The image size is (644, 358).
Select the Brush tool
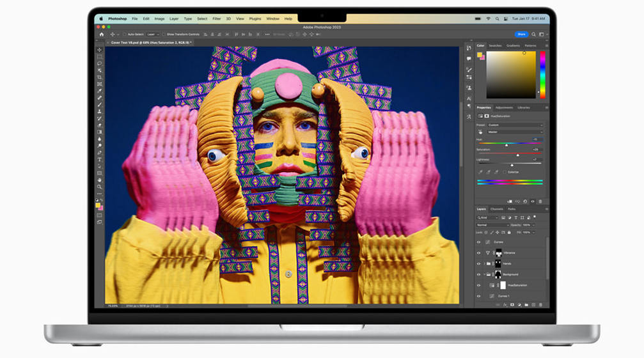click(x=99, y=105)
